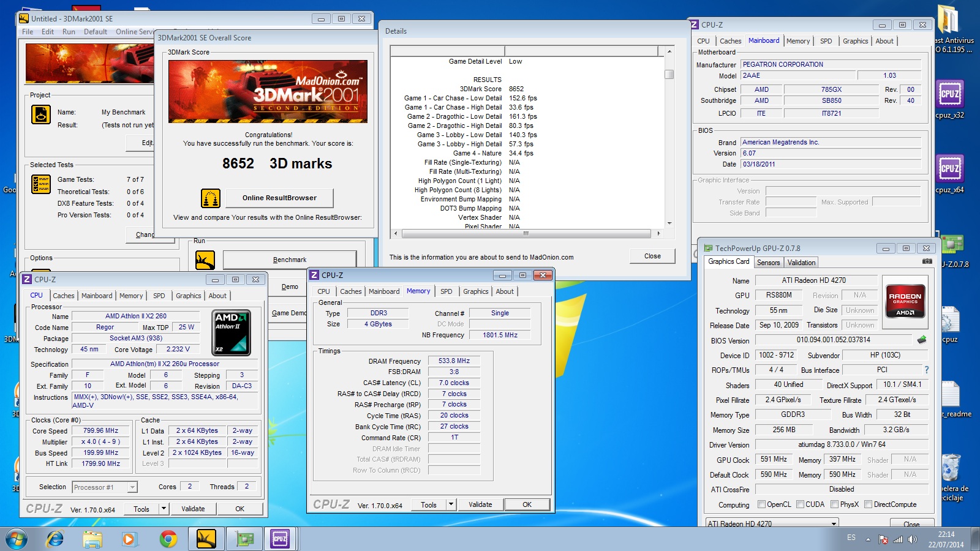The image size is (980, 551).
Task: Click the Benchmark button in 3DMark2001
Action: (289, 260)
